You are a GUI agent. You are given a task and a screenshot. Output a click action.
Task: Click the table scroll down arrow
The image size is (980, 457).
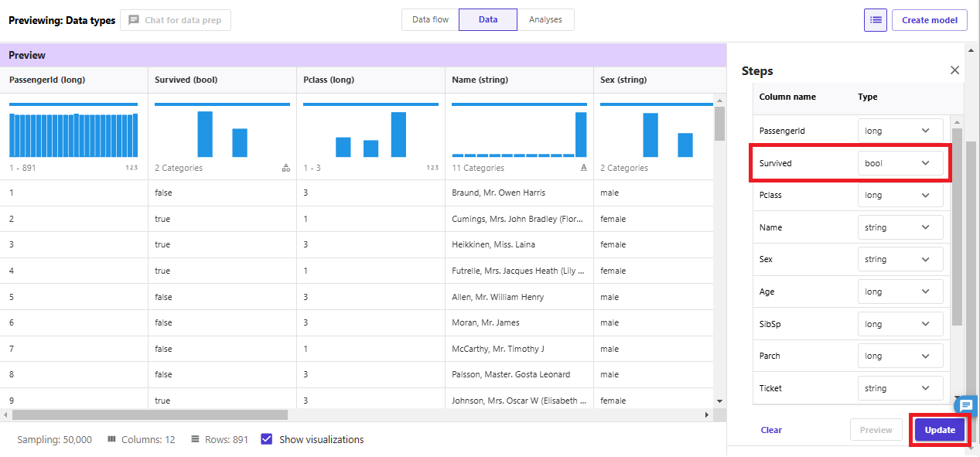pyautogui.click(x=719, y=401)
